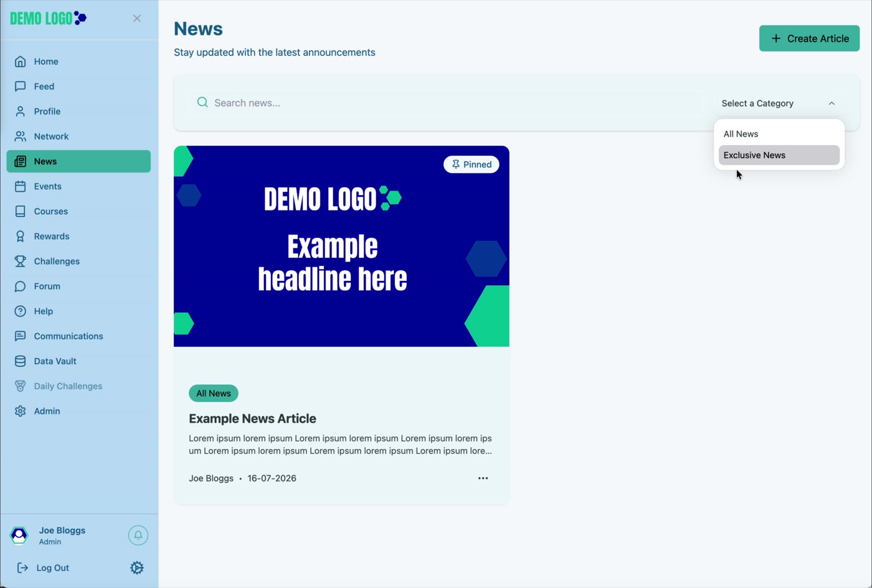This screenshot has width=872, height=588.
Task: Choose Exclusive News from the category list
Action: (779, 155)
